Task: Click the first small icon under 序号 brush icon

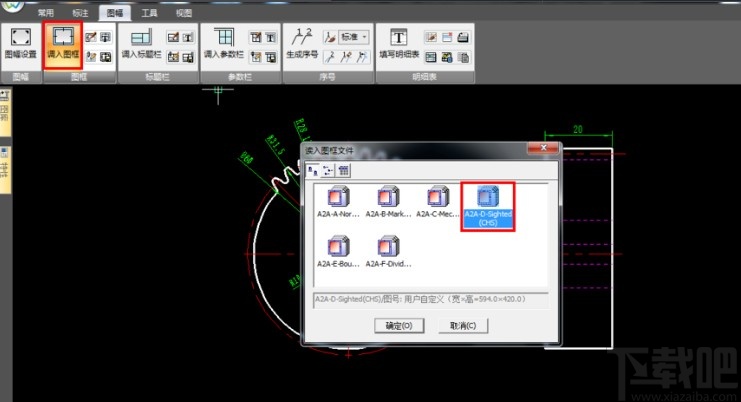Action: click(x=330, y=57)
